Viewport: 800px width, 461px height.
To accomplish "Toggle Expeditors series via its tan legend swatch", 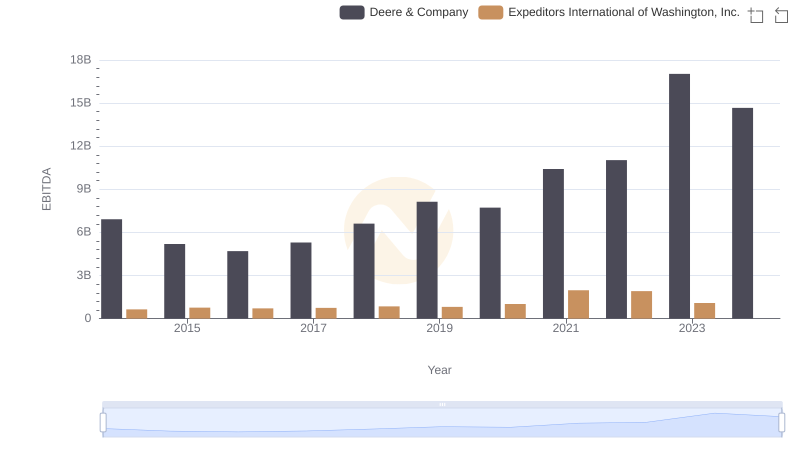I will (491, 13).
